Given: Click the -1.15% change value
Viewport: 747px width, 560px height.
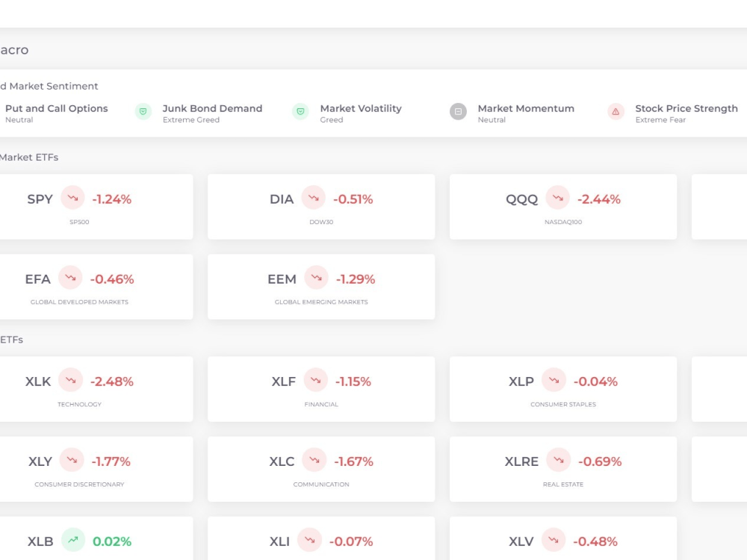Looking at the screenshot, I should coord(353,382).
